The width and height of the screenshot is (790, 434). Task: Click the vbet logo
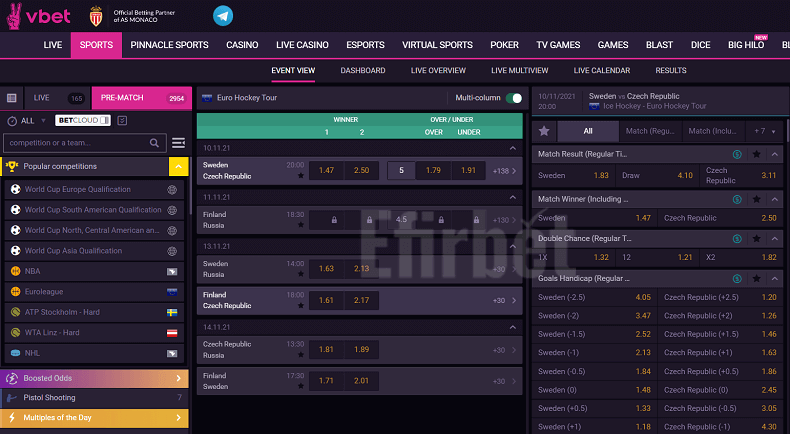point(38,16)
